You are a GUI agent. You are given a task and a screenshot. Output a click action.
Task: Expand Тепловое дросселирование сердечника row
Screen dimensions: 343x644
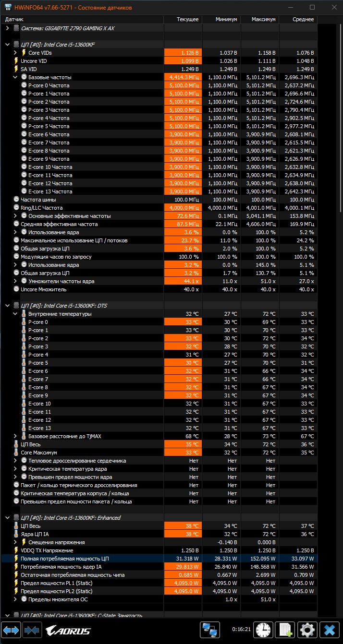click(15, 461)
